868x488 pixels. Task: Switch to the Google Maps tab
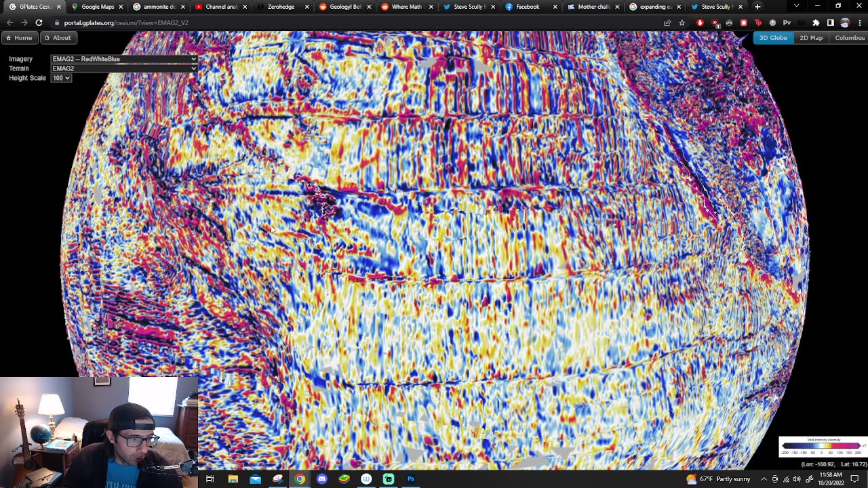[x=98, y=7]
